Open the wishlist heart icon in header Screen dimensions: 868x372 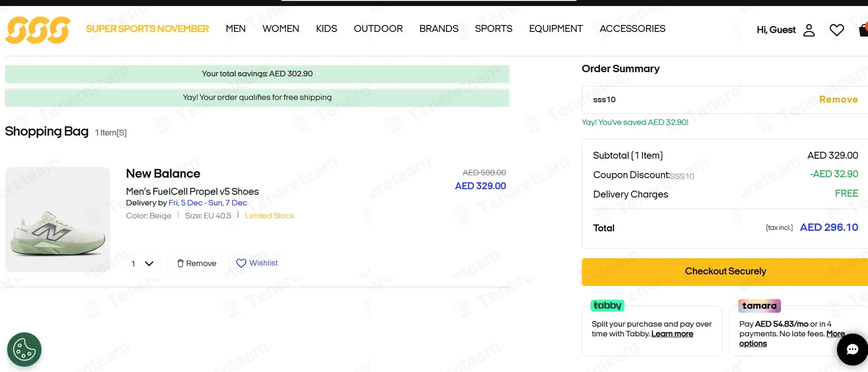[837, 30]
